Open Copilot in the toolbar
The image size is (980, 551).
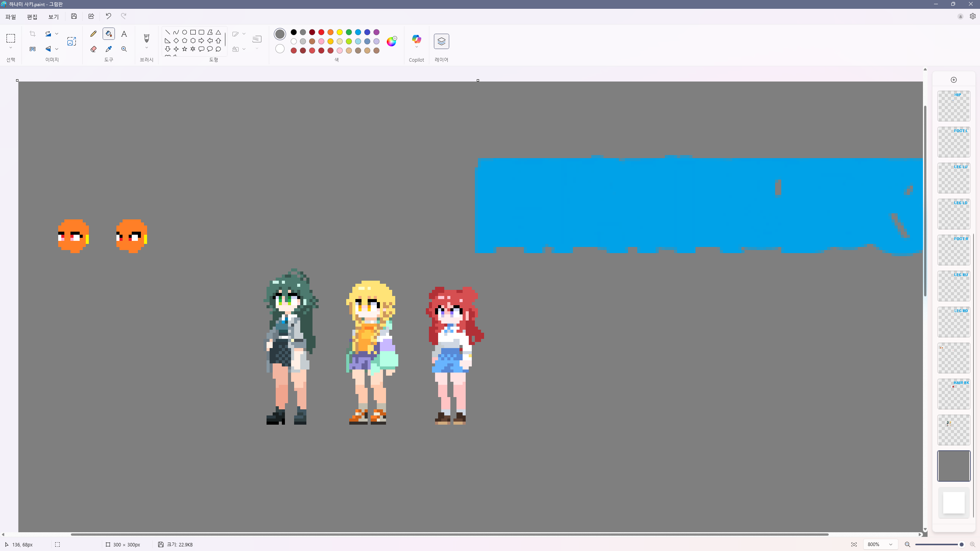pos(416,39)
